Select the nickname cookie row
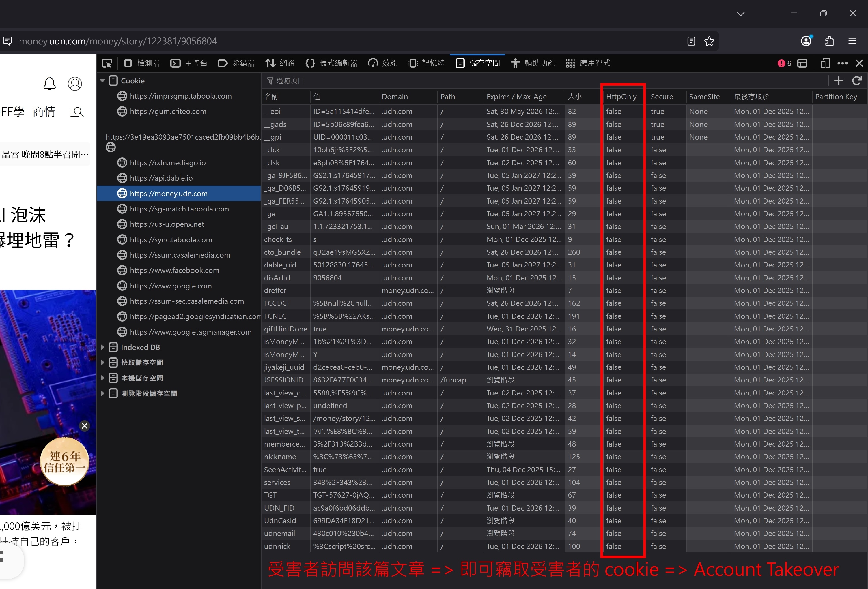The height and width of the screenshot is (589, 868). 564,457
